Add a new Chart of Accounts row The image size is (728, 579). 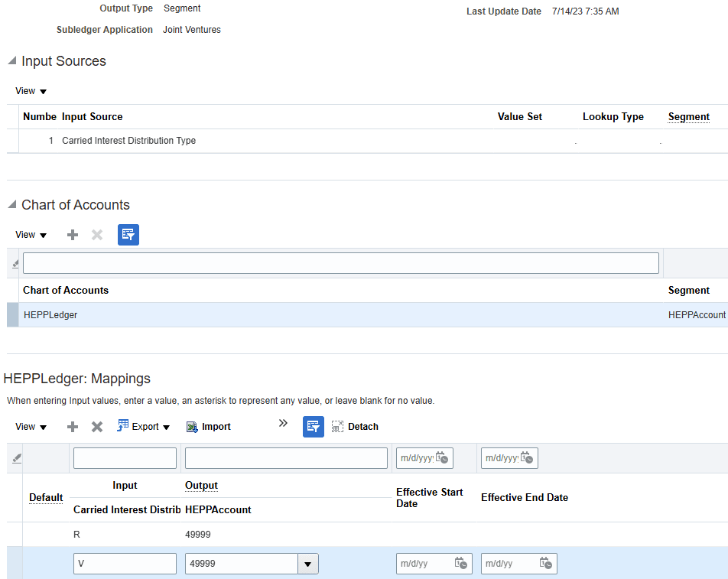[x=72, y=235]
